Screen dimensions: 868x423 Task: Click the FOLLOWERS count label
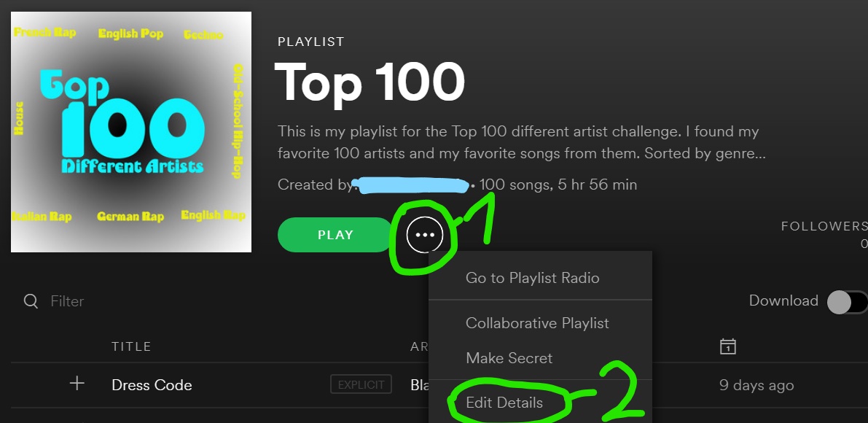coord(824,226)
